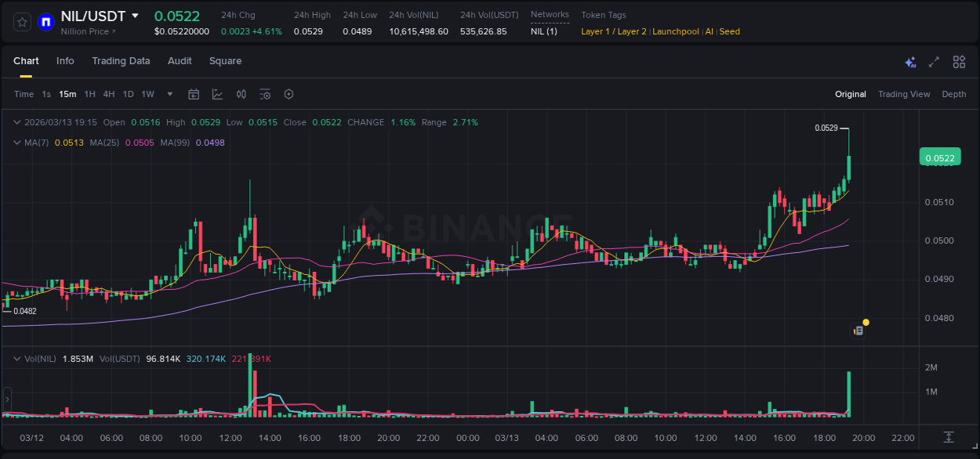The width and height of the screenshot is (980, 459).
Task: Open the chart settings hexagon icon
Action: pos(289,94)
